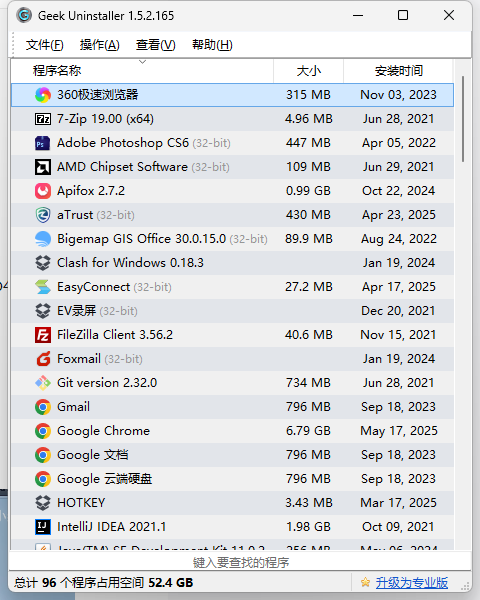
Task: Click the Git version 2.32.0 icon
Action: coord(43,383)
